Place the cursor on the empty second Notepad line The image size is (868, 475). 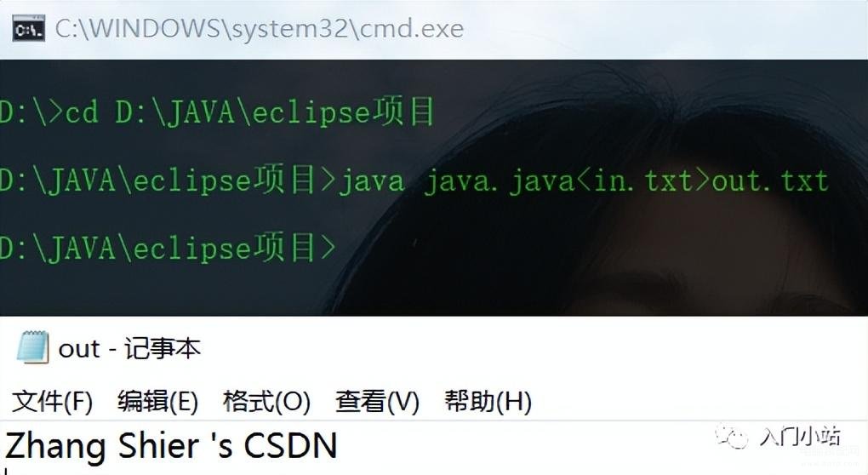click(434, 471)
